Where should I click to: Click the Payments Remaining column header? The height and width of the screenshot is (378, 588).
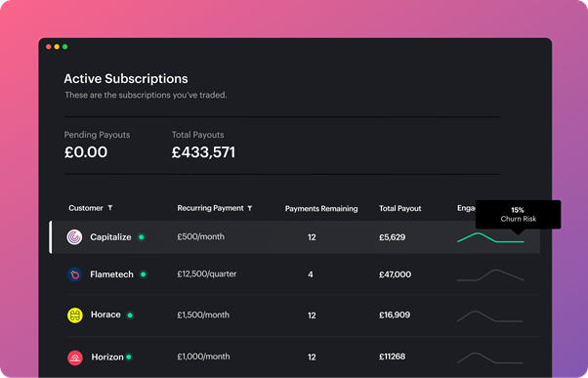[321, 208]
